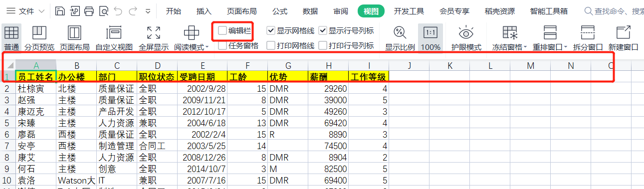Enable 护眼模式 eye protection mode
Image resolution: width=644 pixels, height=189 pixels.
[x=466, y=38]
